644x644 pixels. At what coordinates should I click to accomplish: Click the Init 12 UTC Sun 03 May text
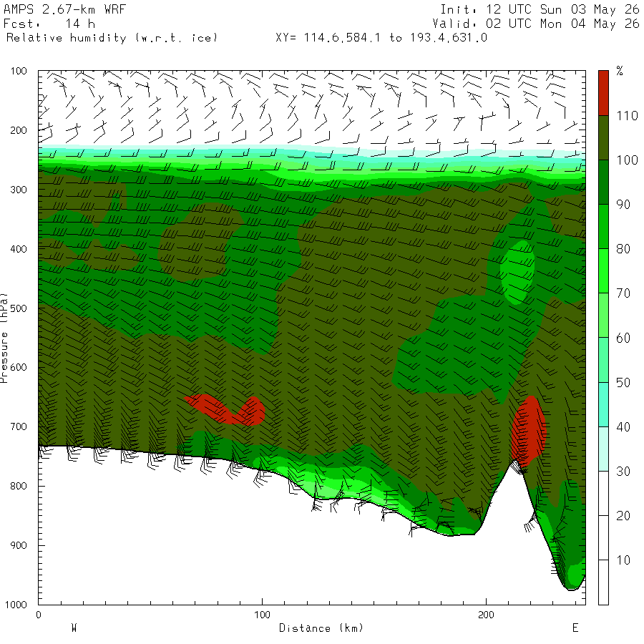click(540, 9)
